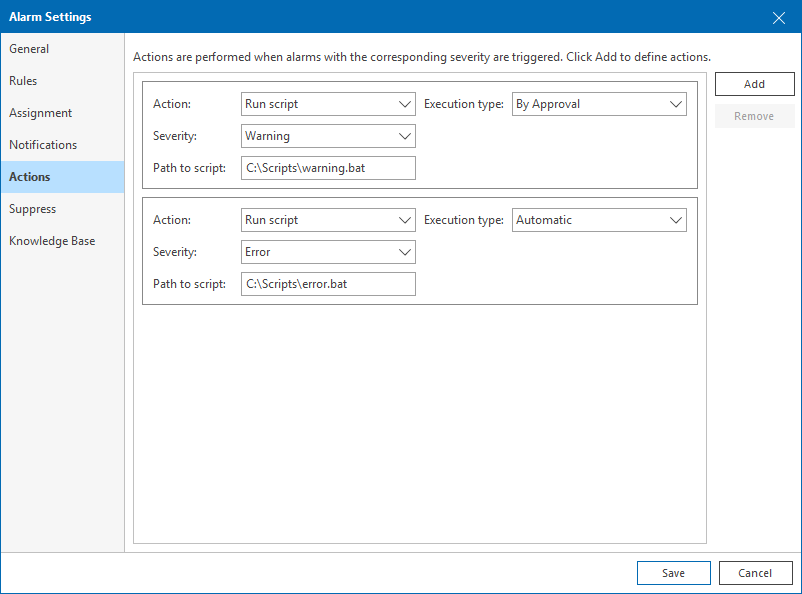Select the Actions tab
The width and height of the screenshot is (802, 594).
(x=30, y=177)
